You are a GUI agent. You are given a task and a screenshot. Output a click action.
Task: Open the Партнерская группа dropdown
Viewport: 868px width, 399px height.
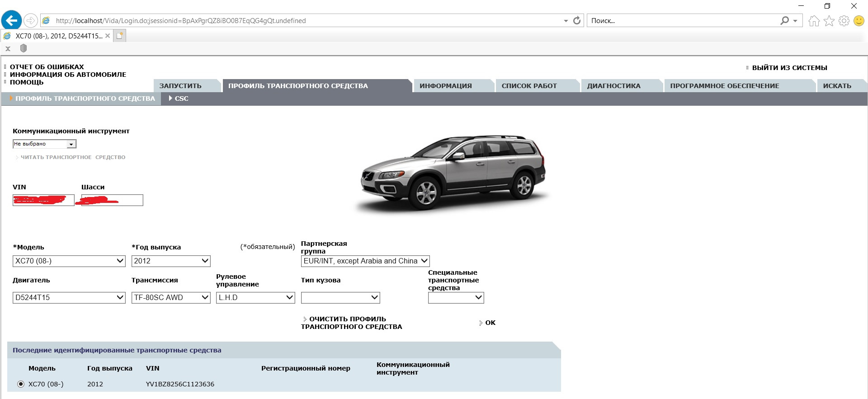point(365,261)
